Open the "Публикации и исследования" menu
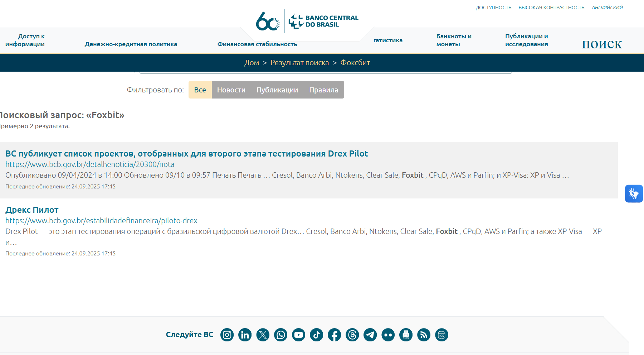This screenshot has height=355, width=644. pos(526,40)
